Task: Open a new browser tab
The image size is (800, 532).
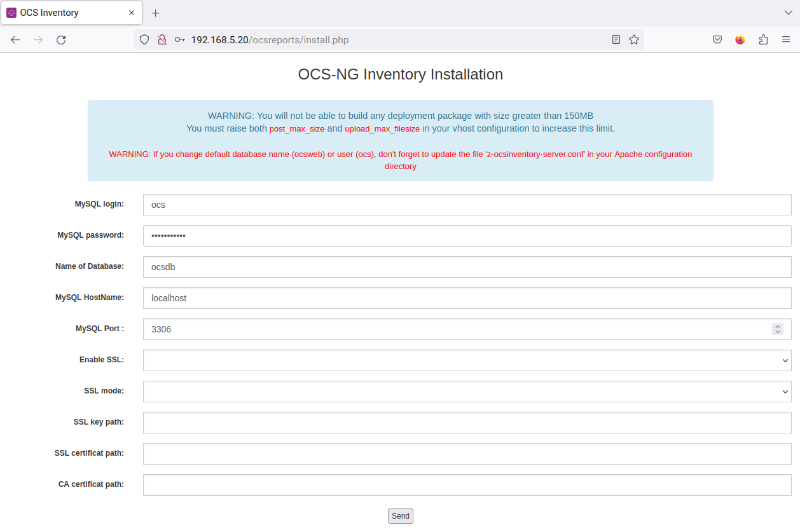Action: (x=156, y=13)
